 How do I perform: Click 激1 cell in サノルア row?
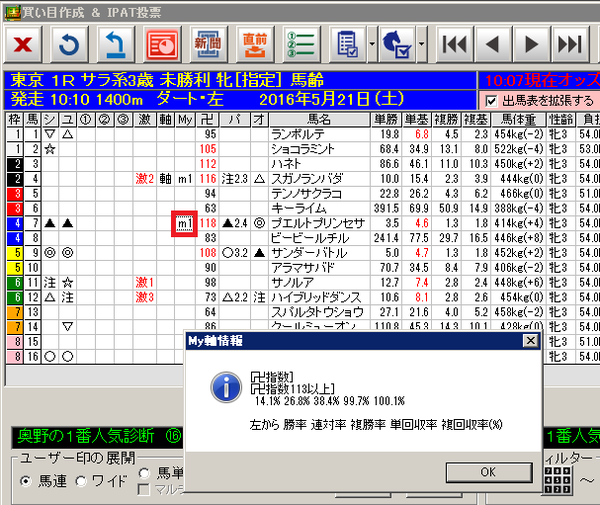(145, 283)
